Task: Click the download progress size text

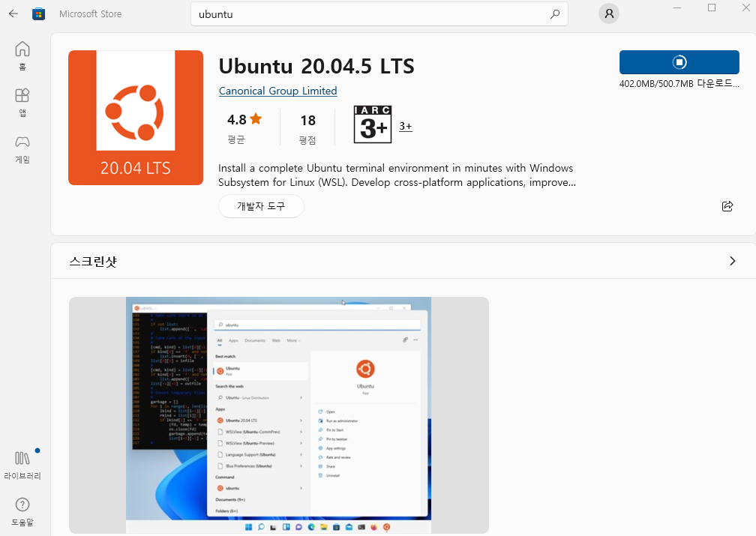Action: click(x=679, y=83)
